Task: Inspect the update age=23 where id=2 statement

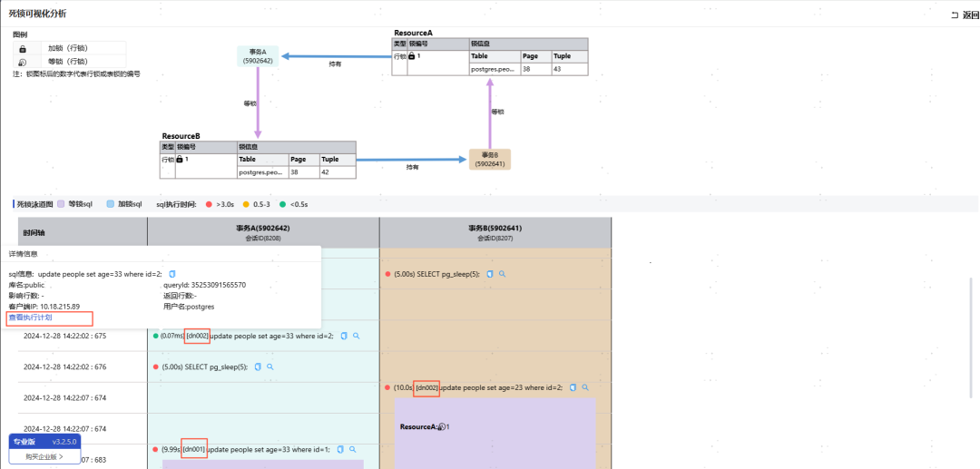Action: 585,387
